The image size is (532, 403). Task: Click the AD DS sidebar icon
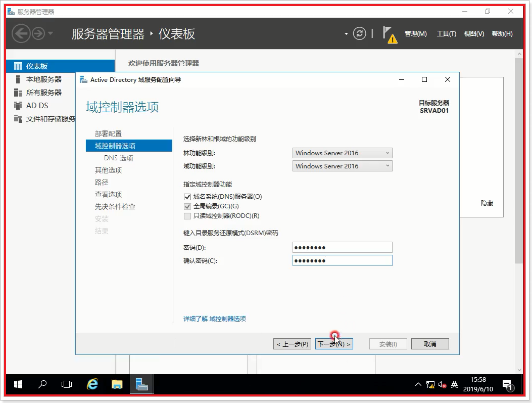click(18, 106)
